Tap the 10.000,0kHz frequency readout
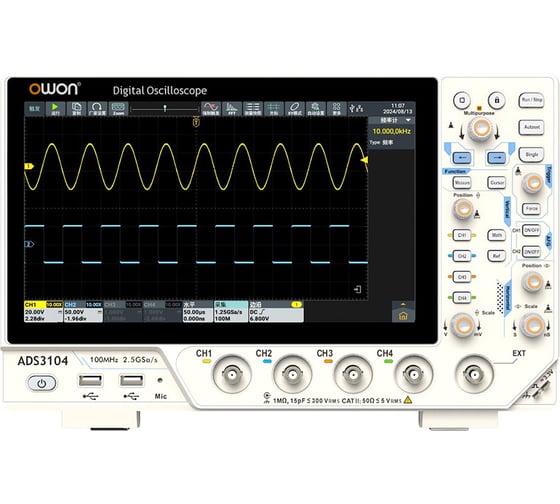Viewport: 560px width, 504px height. (x=391, y=131)
